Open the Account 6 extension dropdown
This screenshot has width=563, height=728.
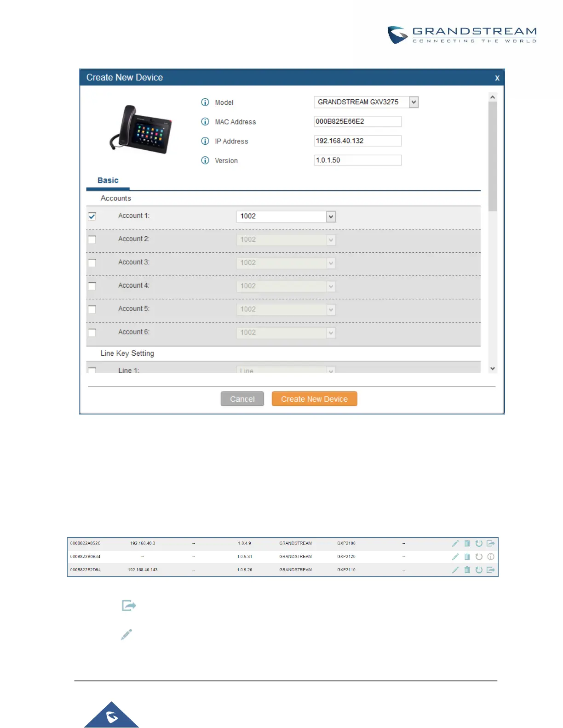coord(286,333)
